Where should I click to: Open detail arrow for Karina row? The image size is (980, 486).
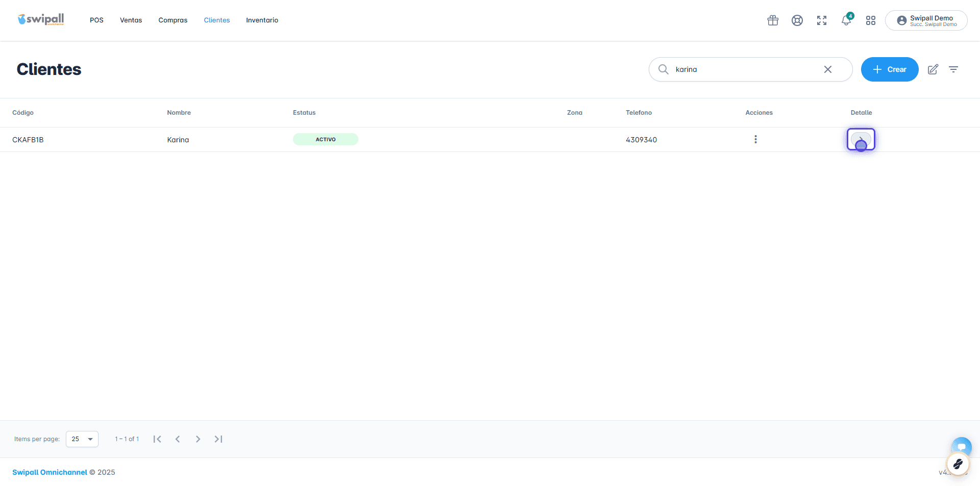861,139
